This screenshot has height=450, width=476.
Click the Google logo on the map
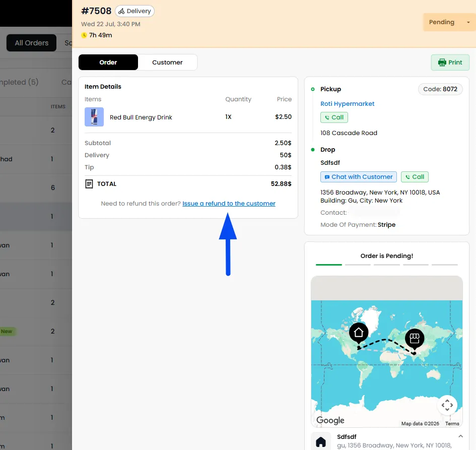pos(330,420)
